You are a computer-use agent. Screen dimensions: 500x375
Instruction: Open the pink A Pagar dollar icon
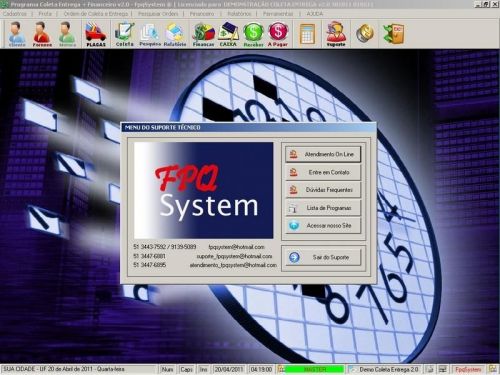point(278,34)
